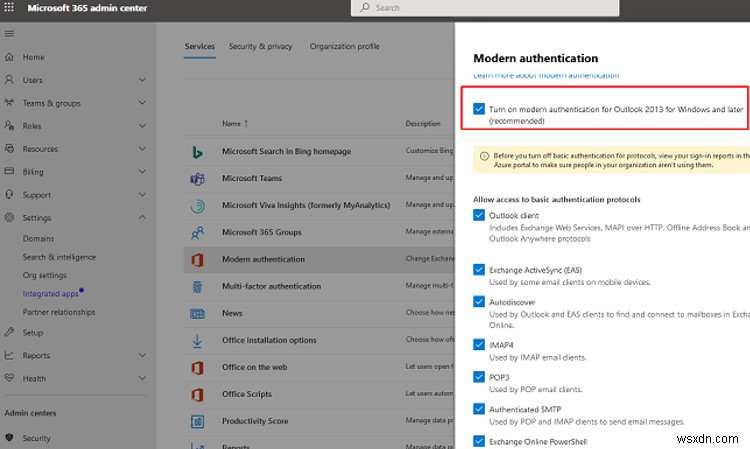Uncheck the POP3 checkbox
The width and height of the screenshot is (750, 449).
tap(479, 377)
